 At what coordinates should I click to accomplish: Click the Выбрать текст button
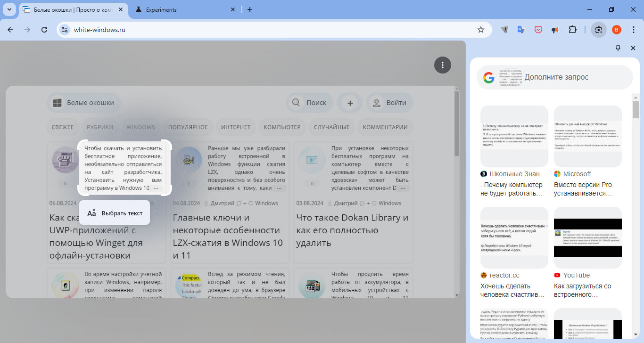[115, 213]
